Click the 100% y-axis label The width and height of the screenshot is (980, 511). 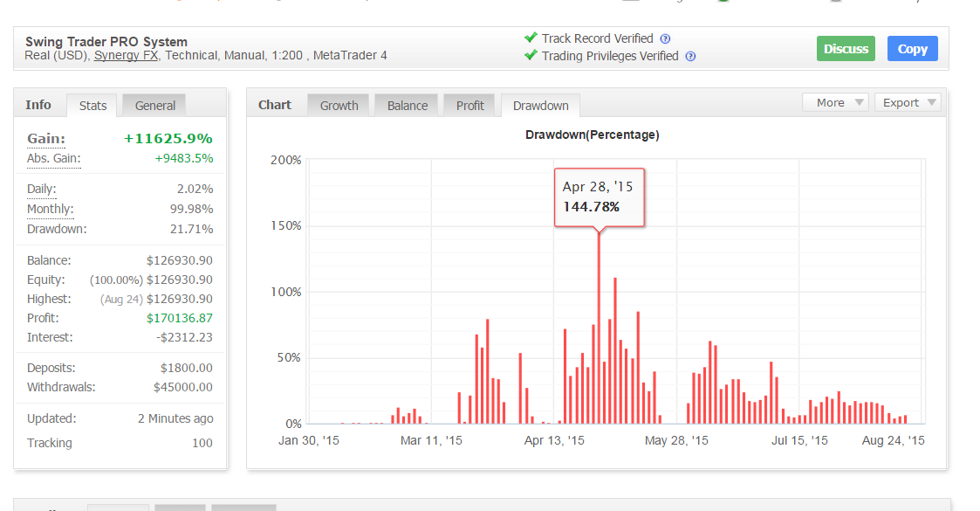tap(286, 292)
